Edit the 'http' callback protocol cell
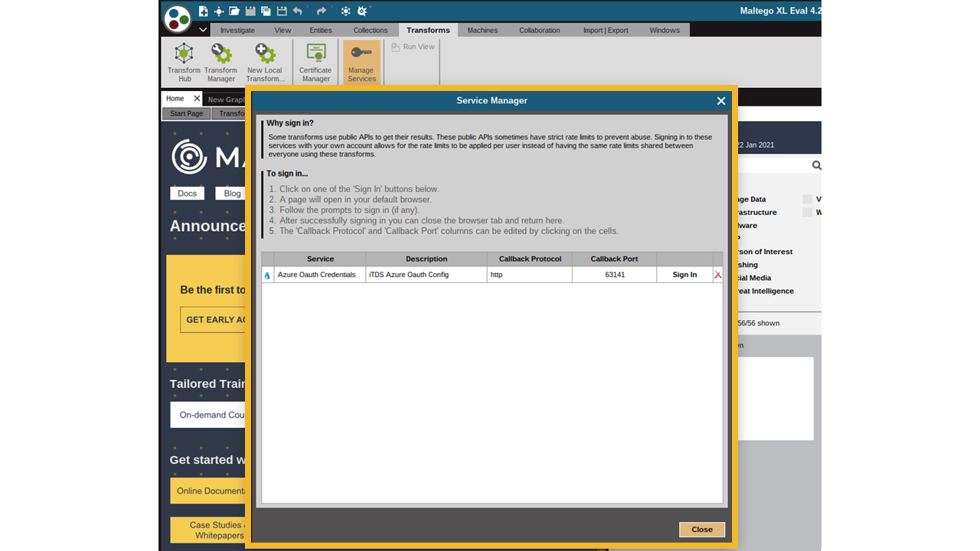Screen dimensions: 980x551 pos(530,275)
